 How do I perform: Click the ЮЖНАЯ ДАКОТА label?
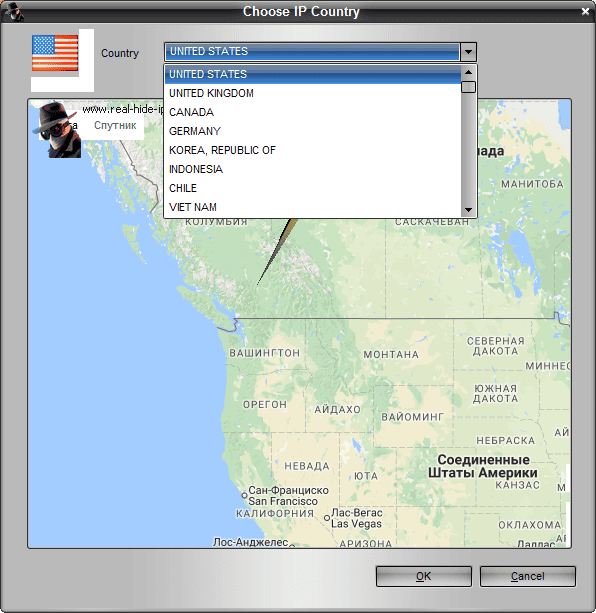point(496,394)
